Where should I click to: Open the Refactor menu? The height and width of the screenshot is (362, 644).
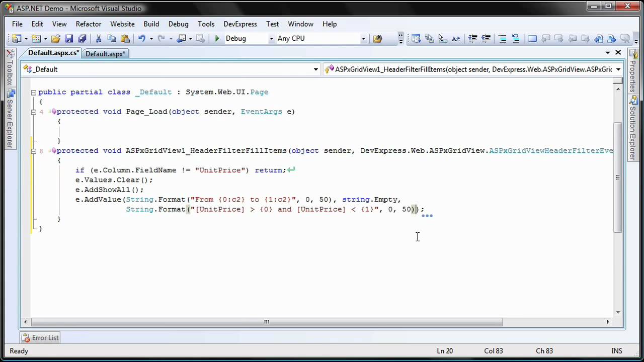[x=89, y=24]
